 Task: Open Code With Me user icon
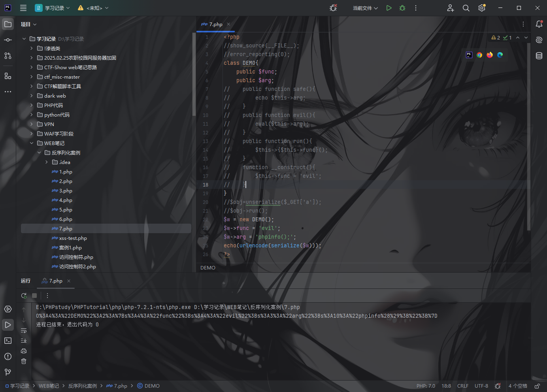(451, 8)
